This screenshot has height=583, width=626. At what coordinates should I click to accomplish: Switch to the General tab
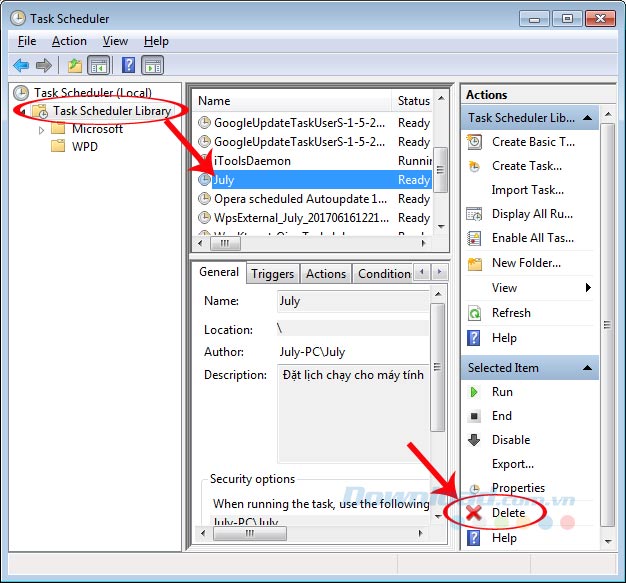219,272
